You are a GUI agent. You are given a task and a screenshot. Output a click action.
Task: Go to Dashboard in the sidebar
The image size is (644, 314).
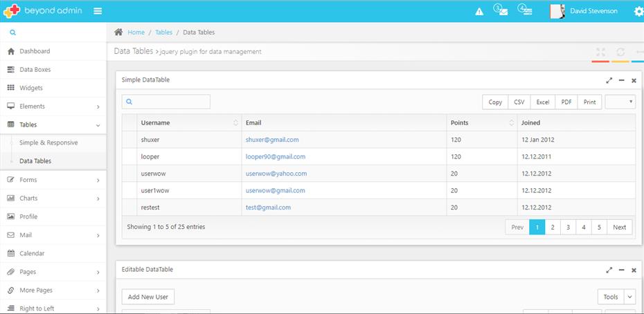35,51
